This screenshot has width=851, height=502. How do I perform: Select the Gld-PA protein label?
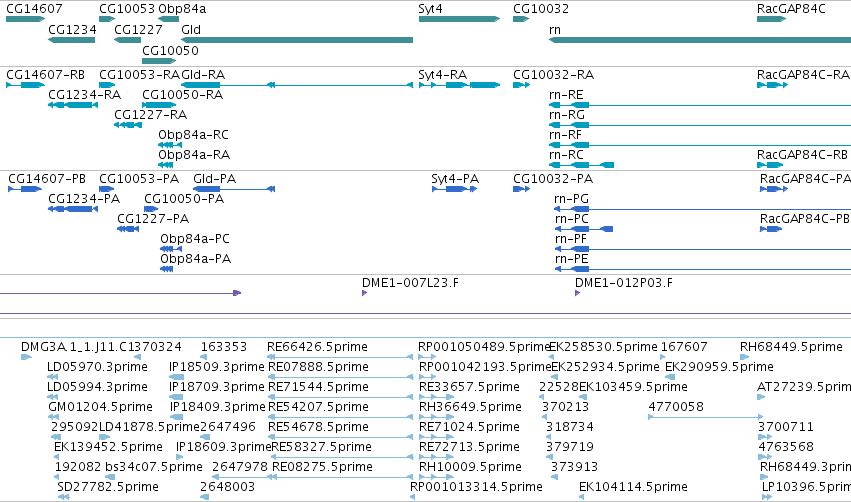[x=214, y=179]
